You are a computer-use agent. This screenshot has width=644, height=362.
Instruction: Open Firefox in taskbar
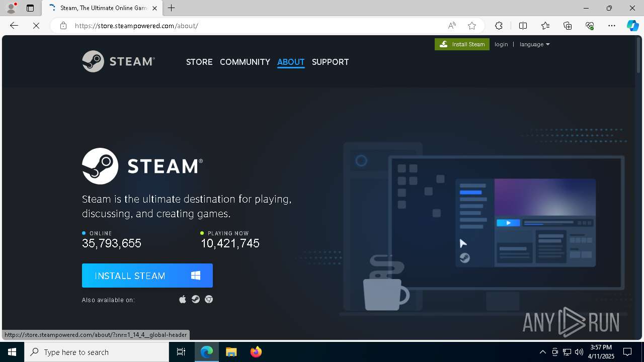pos(256,352)
